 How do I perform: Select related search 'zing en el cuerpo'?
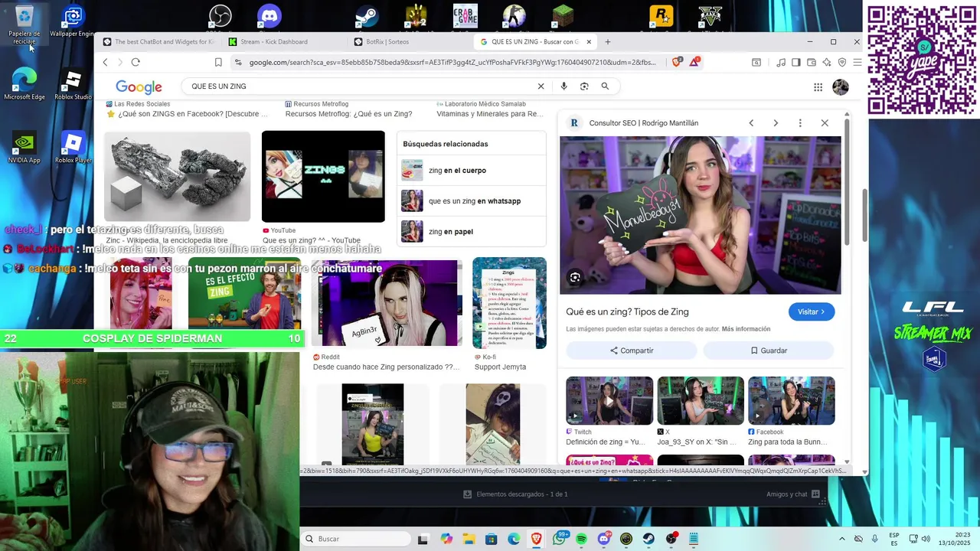pyautogui.click(x=472, y=171)
